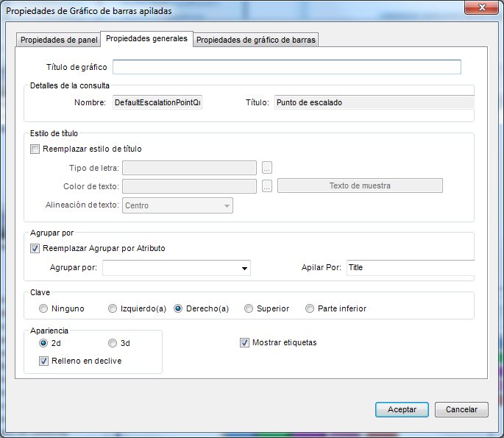Click the Aceptar button
Viewport: 504px width, 438px height.
(x=402, y=409)
